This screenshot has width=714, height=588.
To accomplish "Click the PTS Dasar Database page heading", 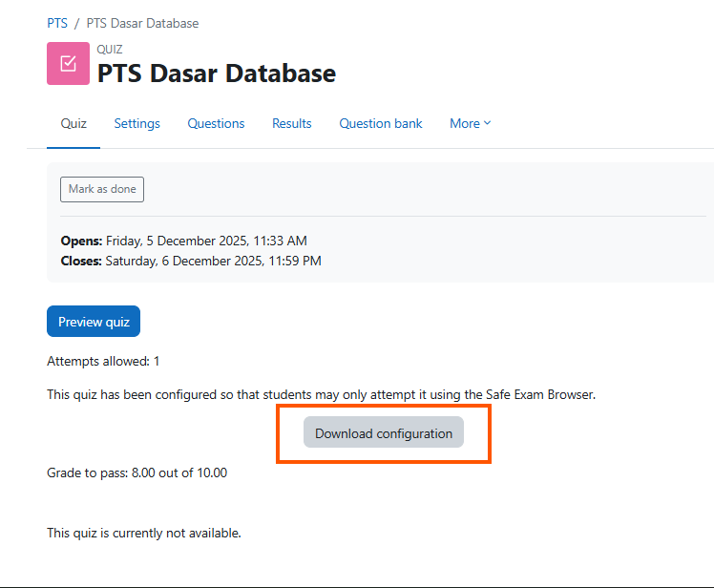I will click(x=217, y=73).
